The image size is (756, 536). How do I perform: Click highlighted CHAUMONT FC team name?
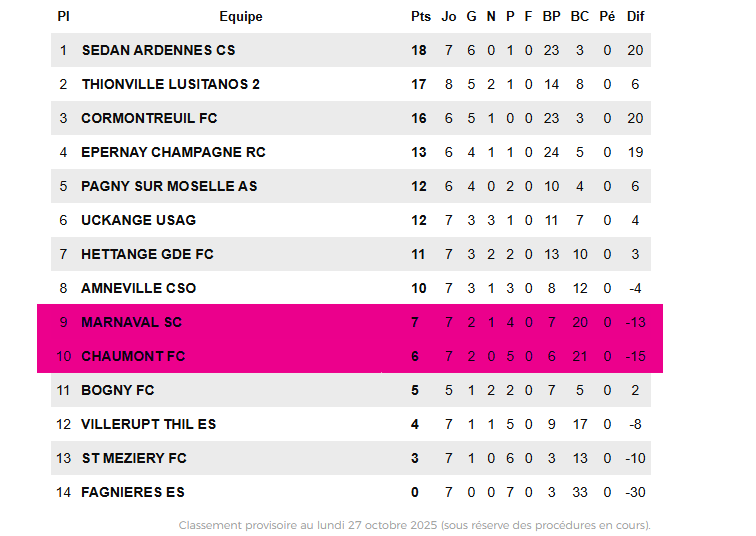pyautogui.click(x=133, y=356)
